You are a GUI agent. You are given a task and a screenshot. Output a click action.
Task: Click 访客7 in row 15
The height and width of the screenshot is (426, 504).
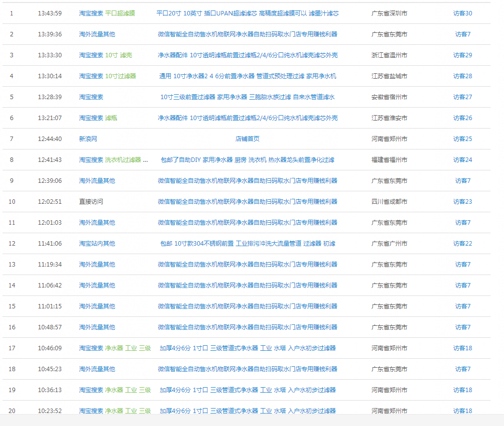(463, 306)
